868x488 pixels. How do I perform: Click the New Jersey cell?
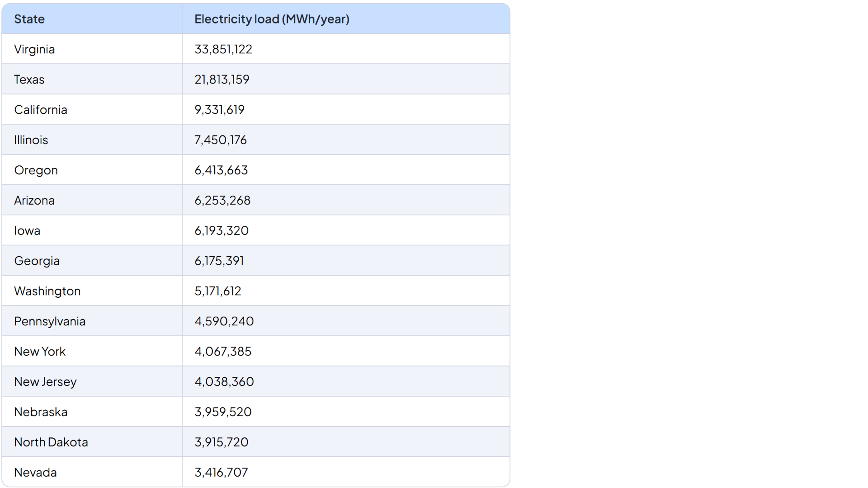coord(45,382)
